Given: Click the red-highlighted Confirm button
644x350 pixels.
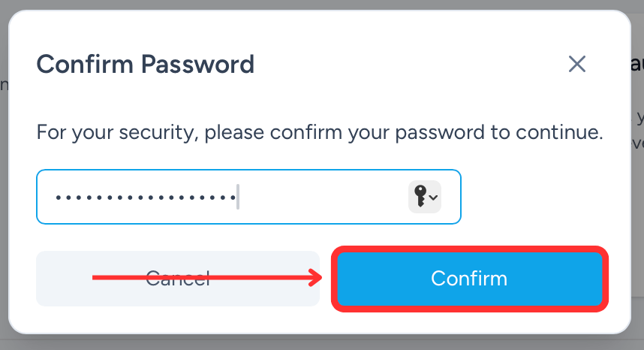Looking at the screenshot, I should [469, 279].
